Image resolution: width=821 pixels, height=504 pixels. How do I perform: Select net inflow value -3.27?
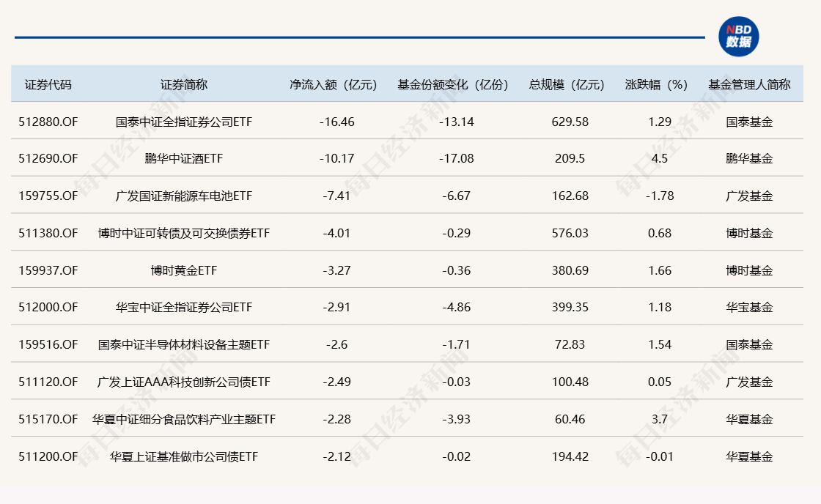336,270
